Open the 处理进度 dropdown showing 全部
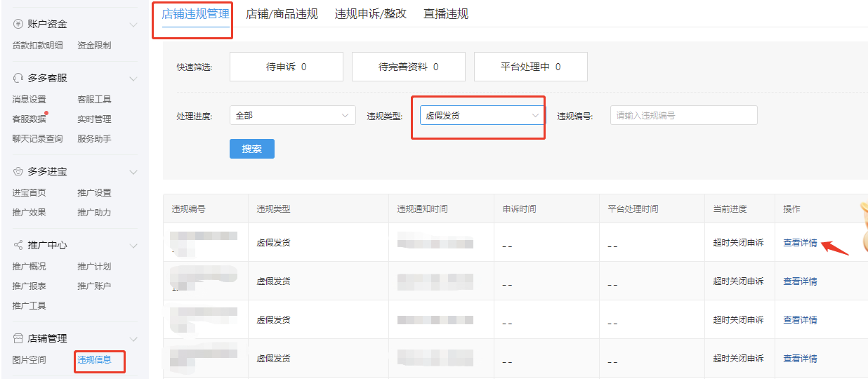Image resolution: width=868 pixels, height=379 pixels. [293, 115]
